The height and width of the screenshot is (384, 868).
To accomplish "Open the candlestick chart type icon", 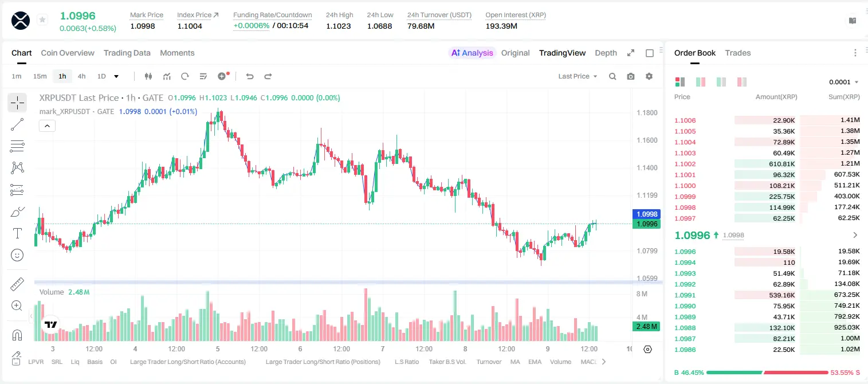I will click(x=149, y=76).
